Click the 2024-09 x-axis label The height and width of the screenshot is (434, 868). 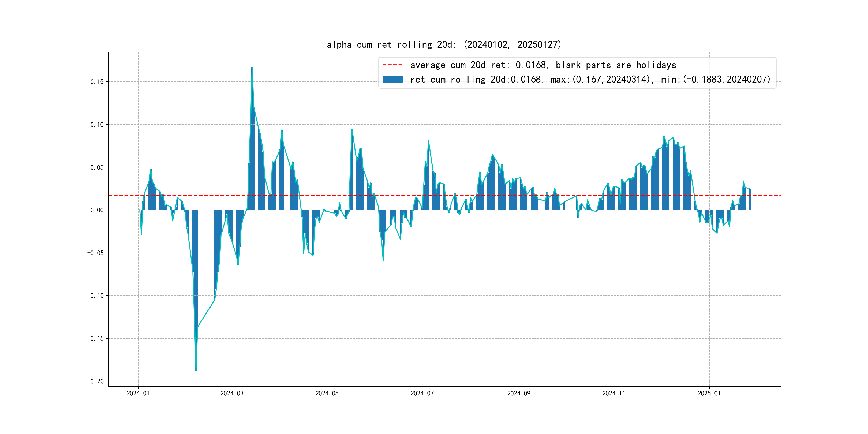click(x=519, y=393)
